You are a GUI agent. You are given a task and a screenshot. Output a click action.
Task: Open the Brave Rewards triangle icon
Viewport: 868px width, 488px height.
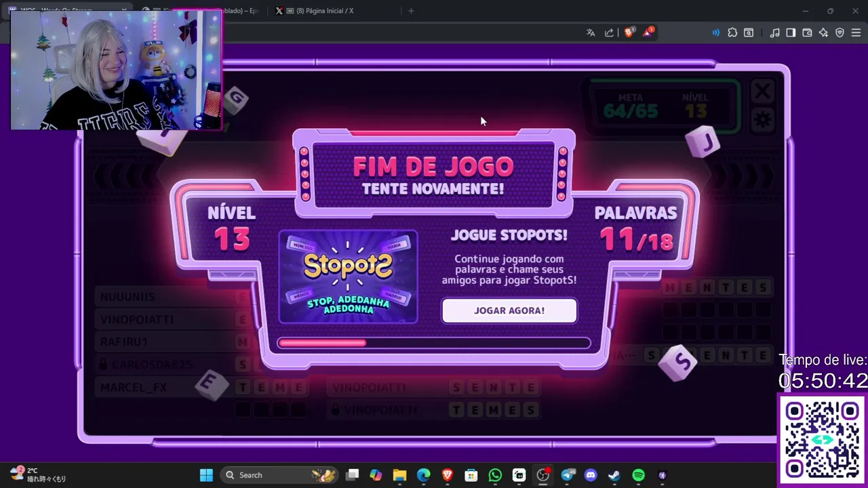point(648,32)
